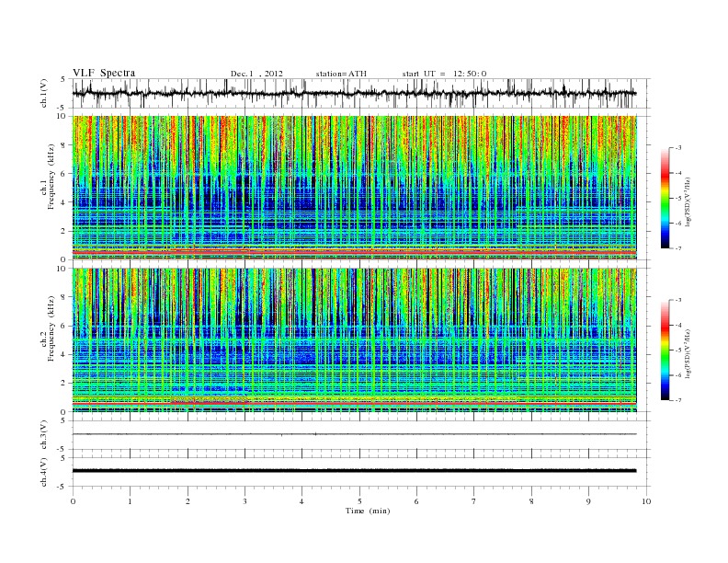Click the ch.3(V) axis label
The width and height of the screenshot is (728, 563).
click(x=43, y=435)
